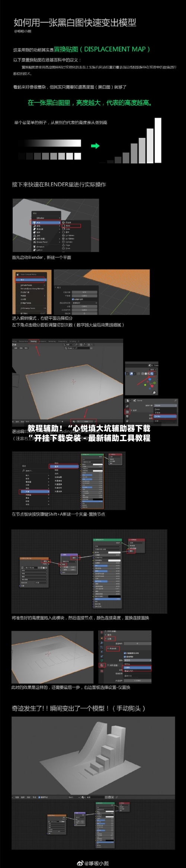Choose Cone in the mesh submenu
This screenshot has width=186, height=868.
pyautogui.click(x=68, y=245)
